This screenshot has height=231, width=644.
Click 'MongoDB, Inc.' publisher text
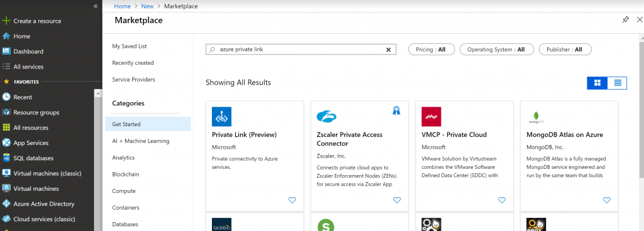(545, 147)
